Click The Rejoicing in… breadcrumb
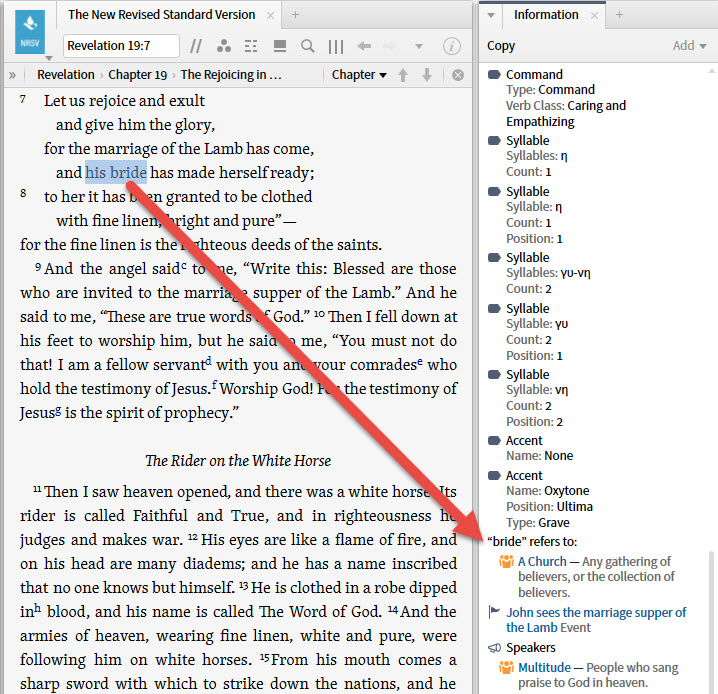The image size is (718, 694). point(231,75)
